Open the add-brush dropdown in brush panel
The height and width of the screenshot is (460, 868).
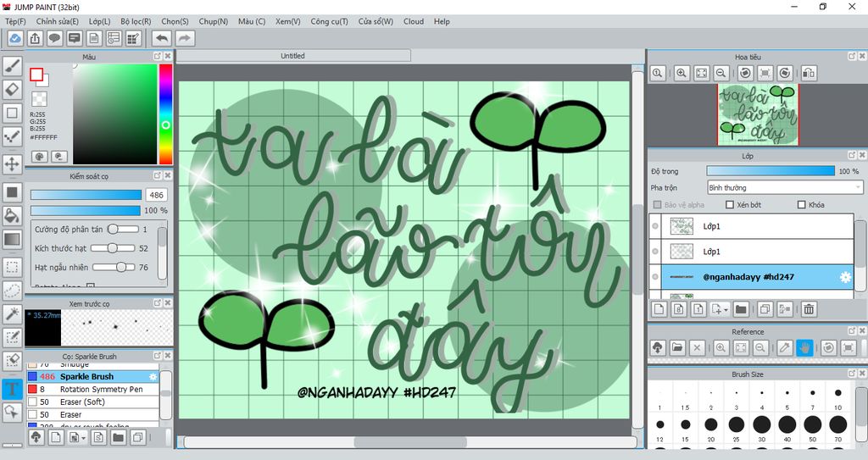[x=84, y=438]
